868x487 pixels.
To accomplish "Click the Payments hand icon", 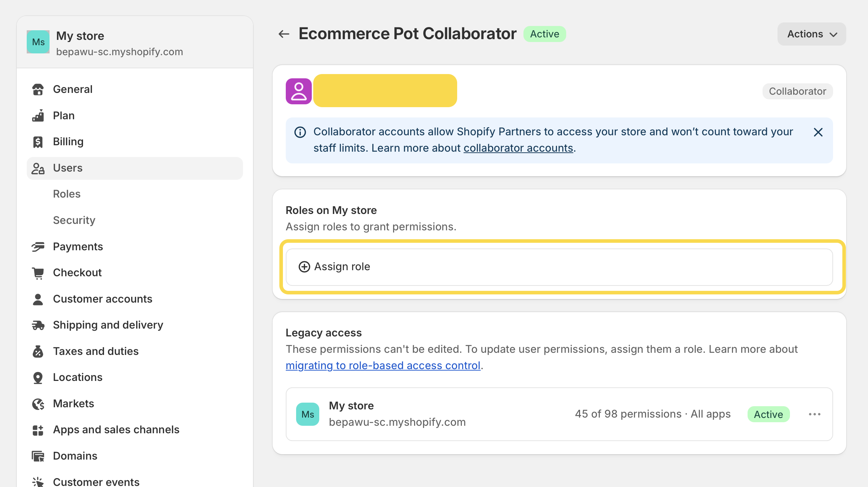I will [38, 247].
